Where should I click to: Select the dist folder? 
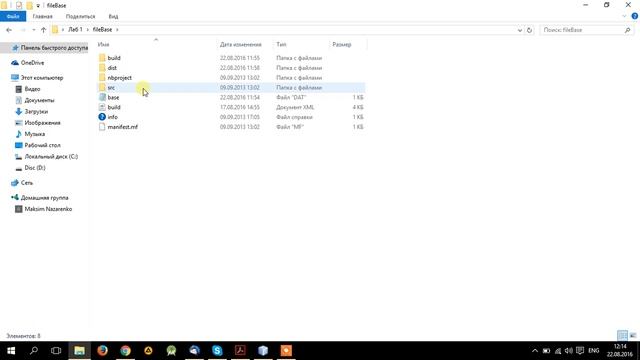click(112, 68)
